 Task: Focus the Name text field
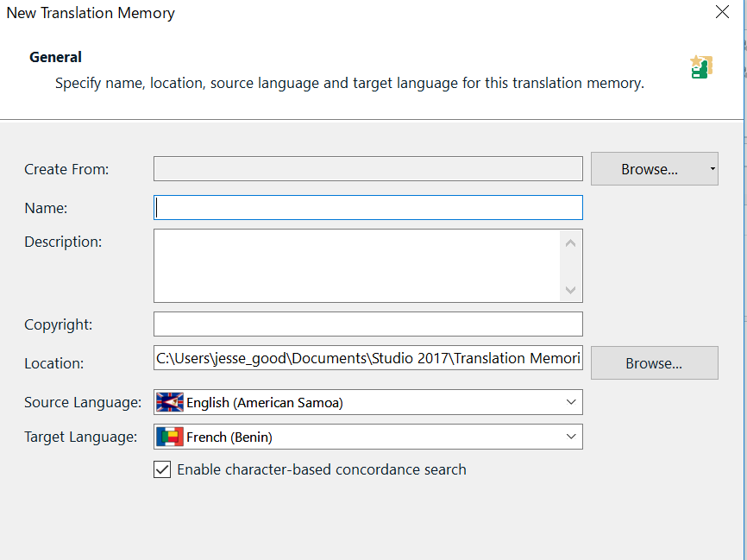point(367,208)
